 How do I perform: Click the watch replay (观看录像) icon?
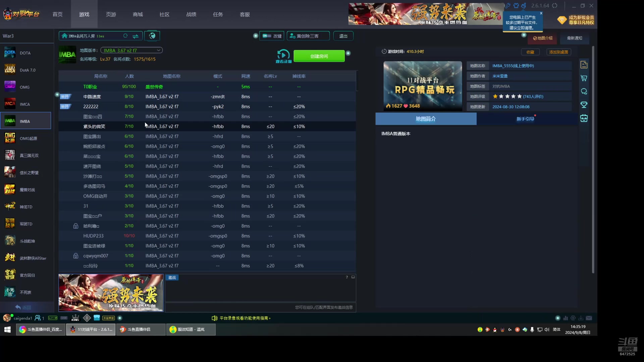283,56
